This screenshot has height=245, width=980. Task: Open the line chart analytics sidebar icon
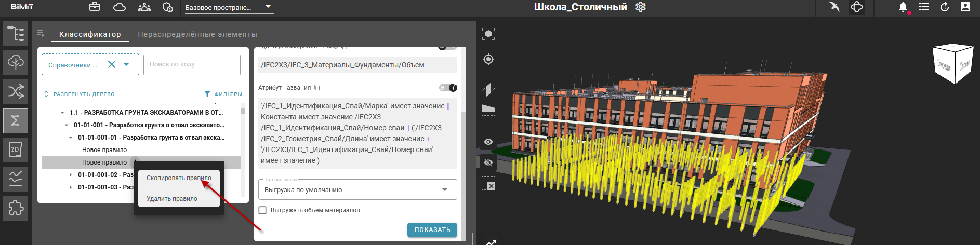click(16, 179)
